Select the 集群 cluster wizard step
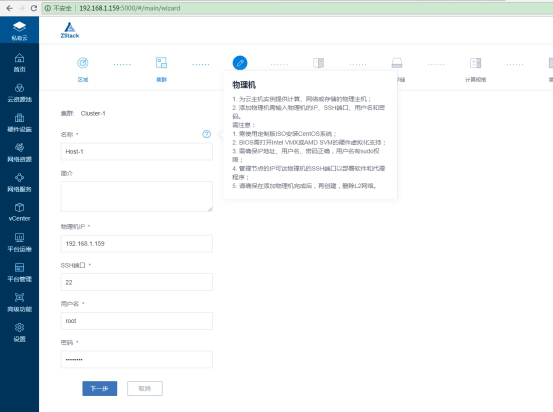Image resolution: width=553 pixels, height=412 pixels. click(x=162, y=69)
